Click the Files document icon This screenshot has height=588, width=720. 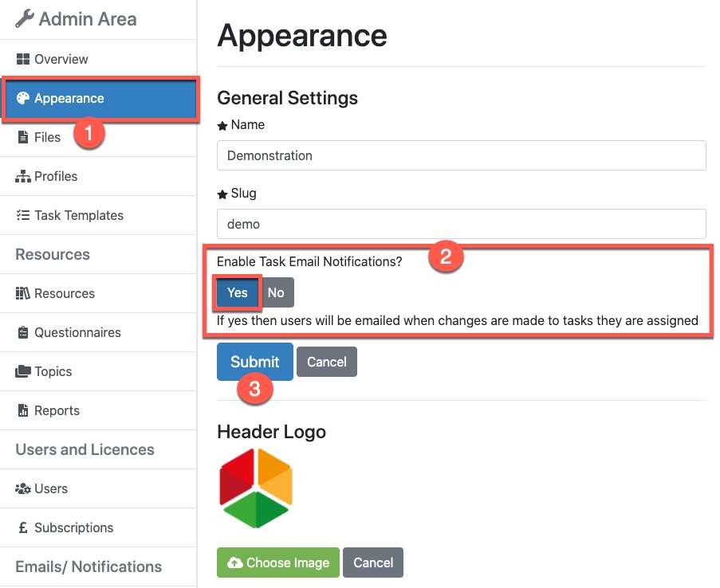click(22, 137)
